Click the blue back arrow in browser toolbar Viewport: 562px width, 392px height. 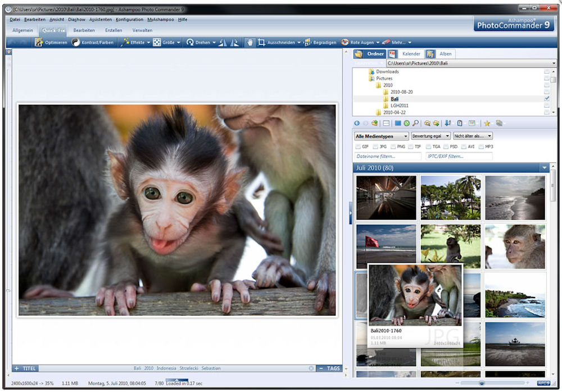click(x=357, y=123)
